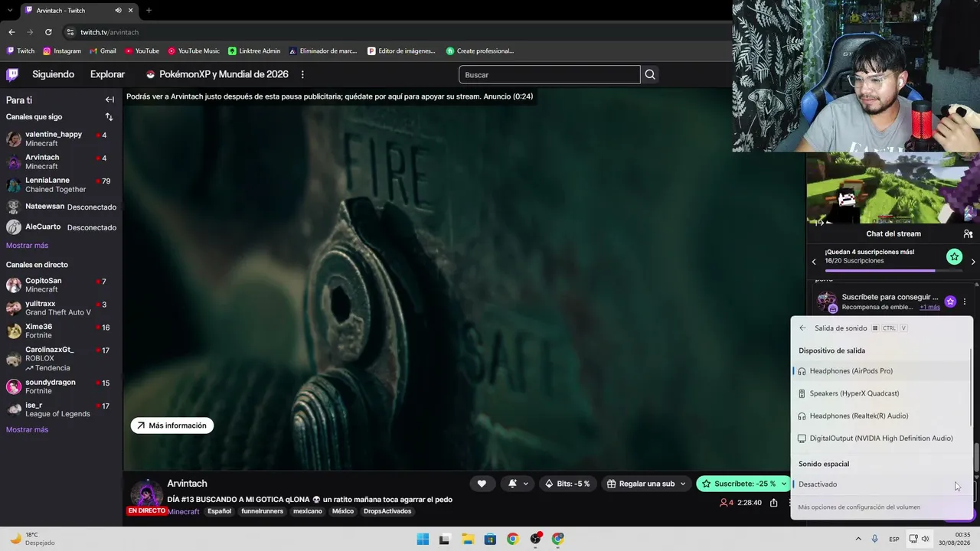Open the Minecraft stream preview thumbnail
This screenshot has height=551, width=980.
click(893, 187)
